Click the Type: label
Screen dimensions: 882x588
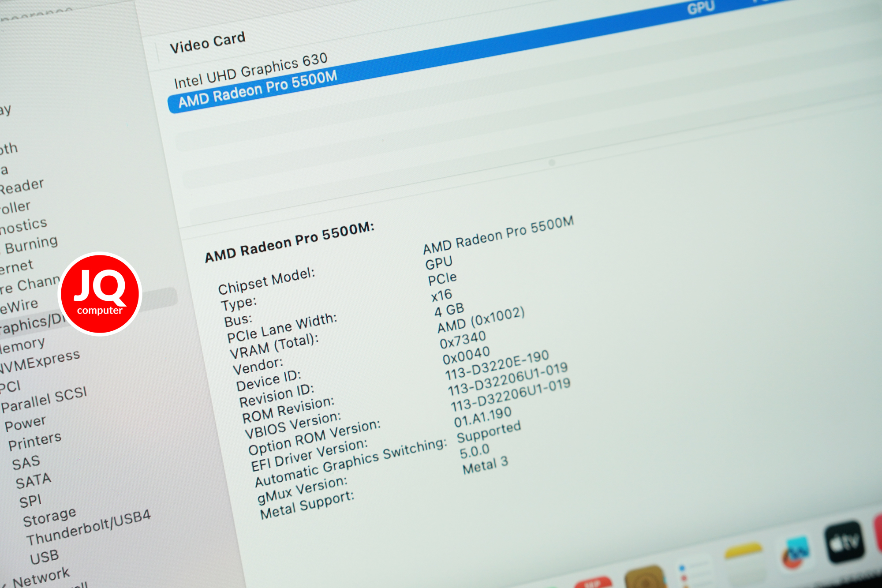(239, 303)
